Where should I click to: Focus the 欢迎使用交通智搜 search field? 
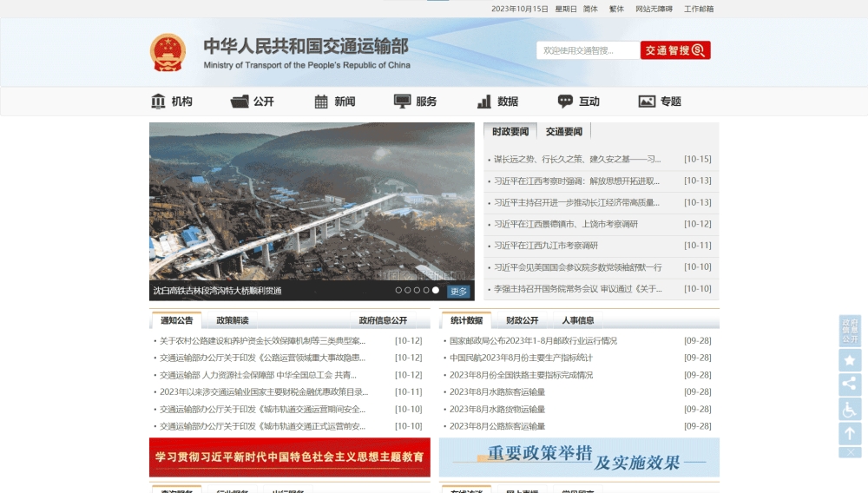[588, 50]
